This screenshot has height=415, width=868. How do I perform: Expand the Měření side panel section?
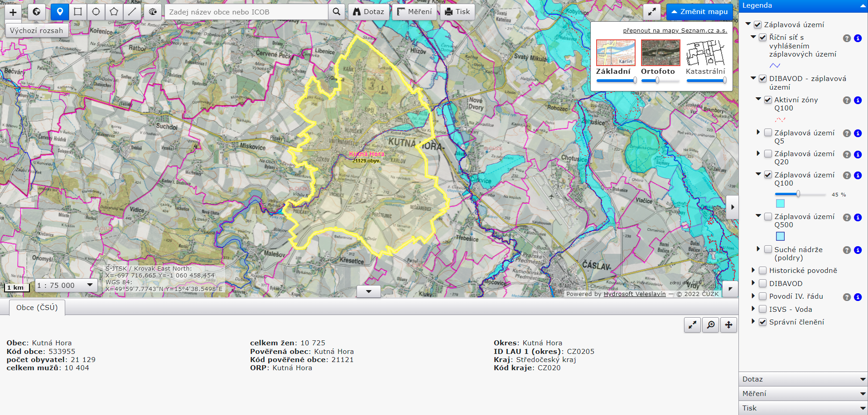point(803,394)
